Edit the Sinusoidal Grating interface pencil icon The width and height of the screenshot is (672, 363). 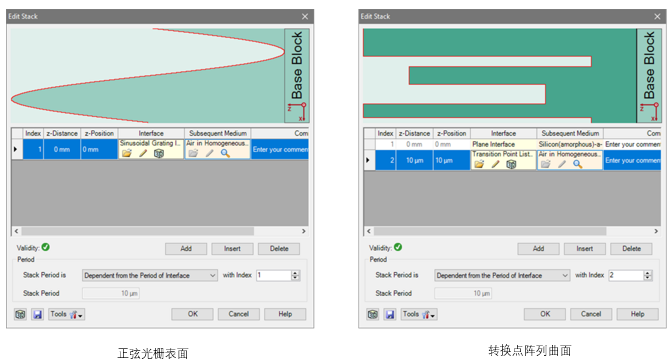coord(143,153)
